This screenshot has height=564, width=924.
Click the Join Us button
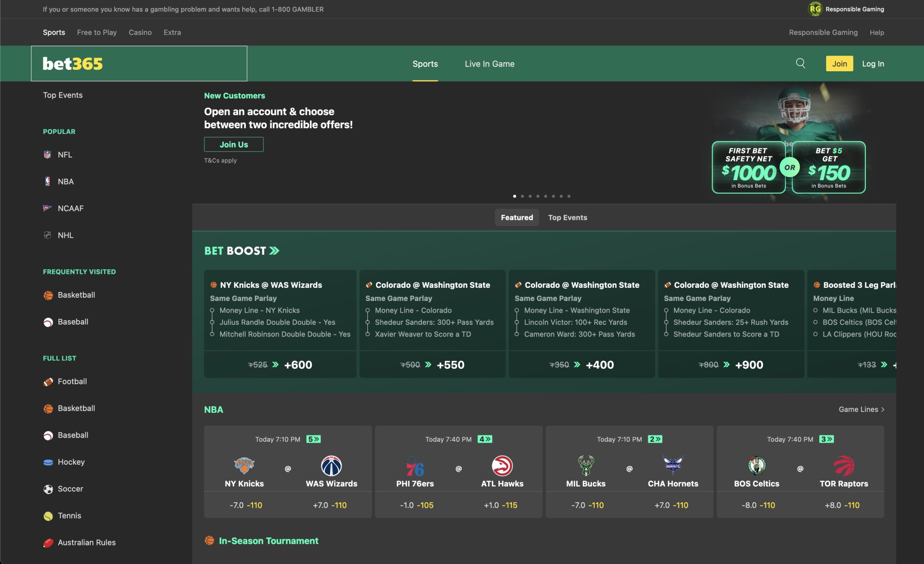pyautogui.click(x=234, y=144)
